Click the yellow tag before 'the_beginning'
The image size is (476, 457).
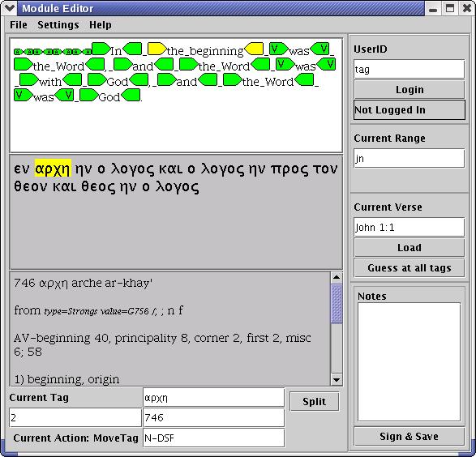pos(157,49)
